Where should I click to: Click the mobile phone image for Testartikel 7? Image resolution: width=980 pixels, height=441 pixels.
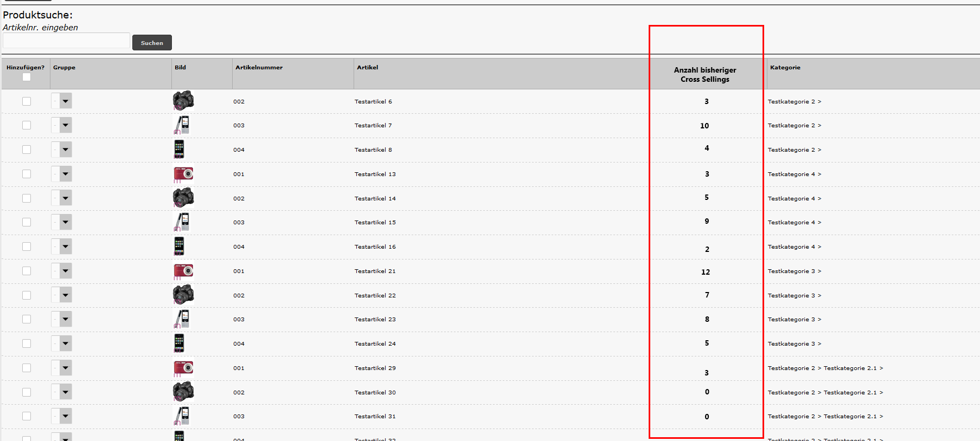(x=182, y=125)
